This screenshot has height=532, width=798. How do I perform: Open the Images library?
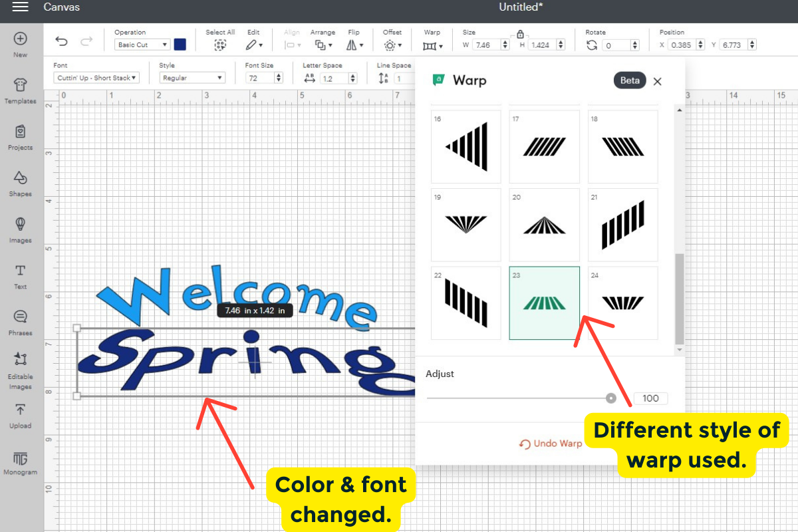click(x=20, y=230)
